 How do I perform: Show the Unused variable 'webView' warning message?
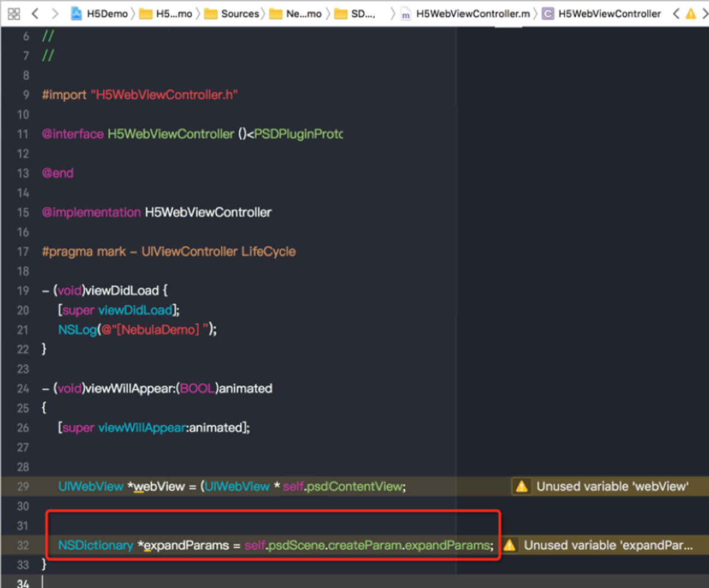tap(612, 486)
